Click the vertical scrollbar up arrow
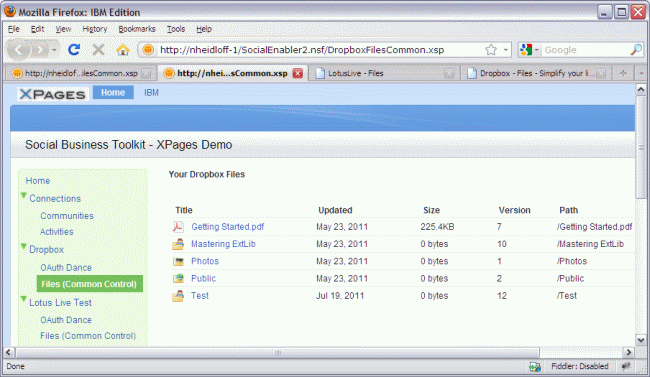Viewport: 650px width, 377px height. tap(640, 89)
